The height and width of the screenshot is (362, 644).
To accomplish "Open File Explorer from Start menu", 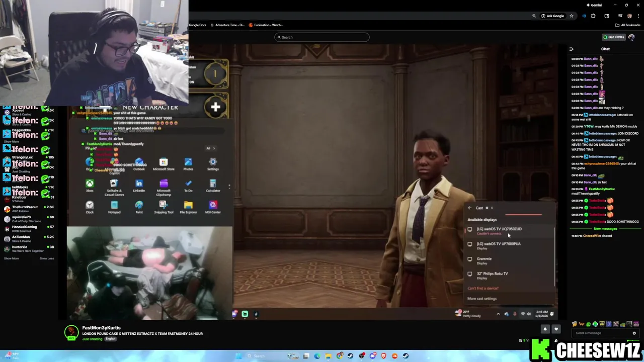I will coord(188,207).
